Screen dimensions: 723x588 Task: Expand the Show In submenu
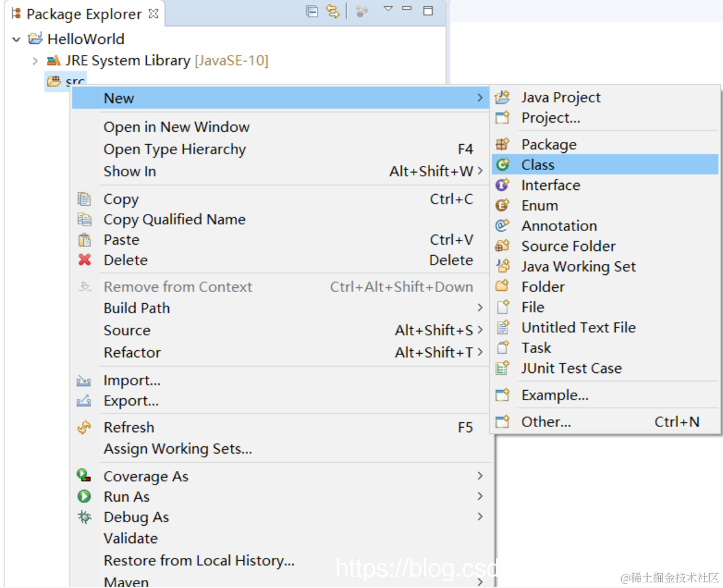pos(480,171)
